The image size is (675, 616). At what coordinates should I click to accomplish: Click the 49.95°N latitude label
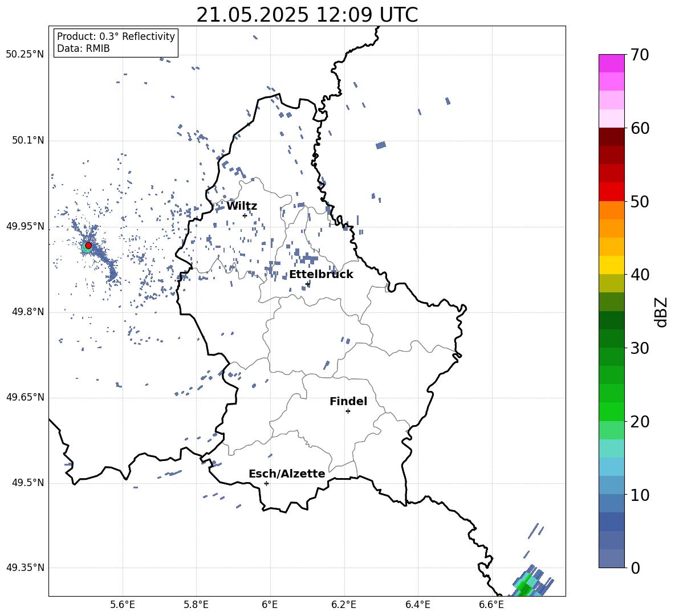(x=25, y=226)
